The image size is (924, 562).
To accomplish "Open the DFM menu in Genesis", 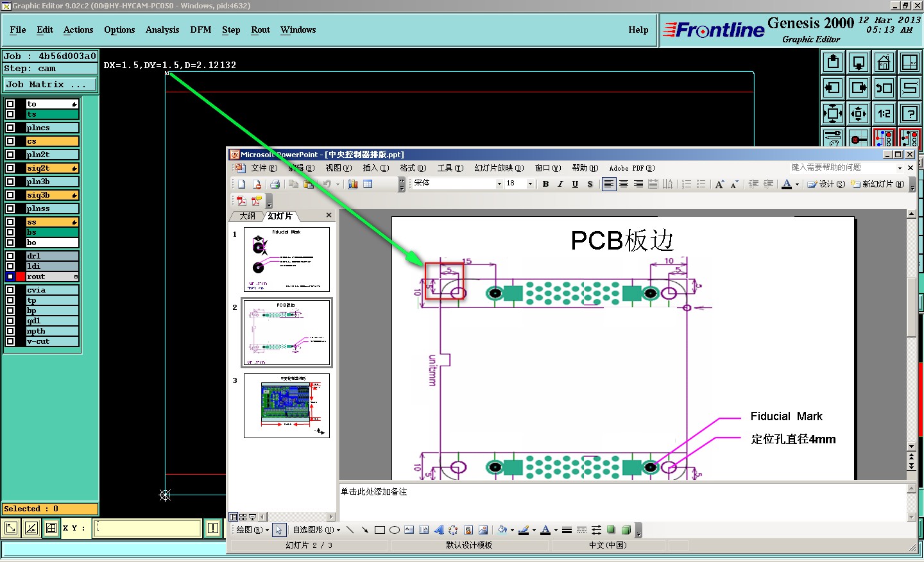I will 201,30.
